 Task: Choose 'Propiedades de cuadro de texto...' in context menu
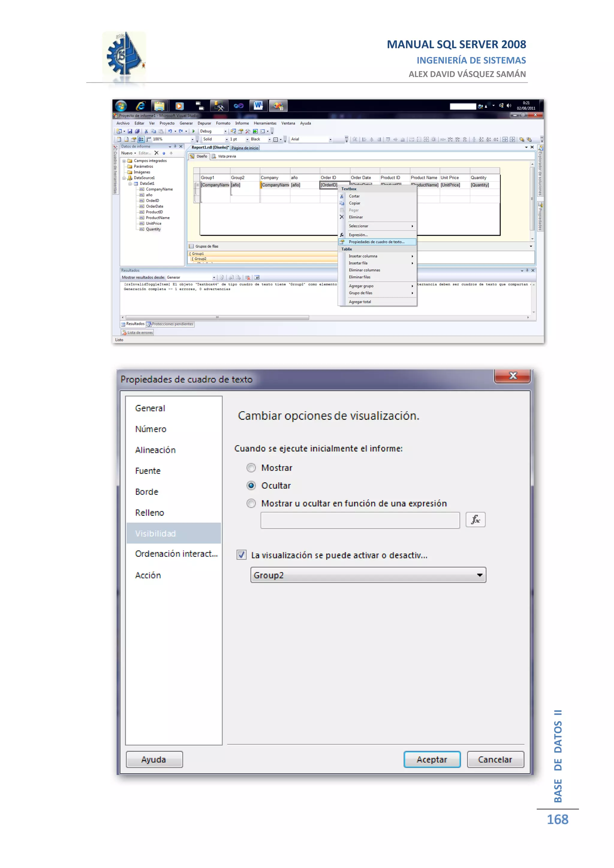(x=377, y=242)
